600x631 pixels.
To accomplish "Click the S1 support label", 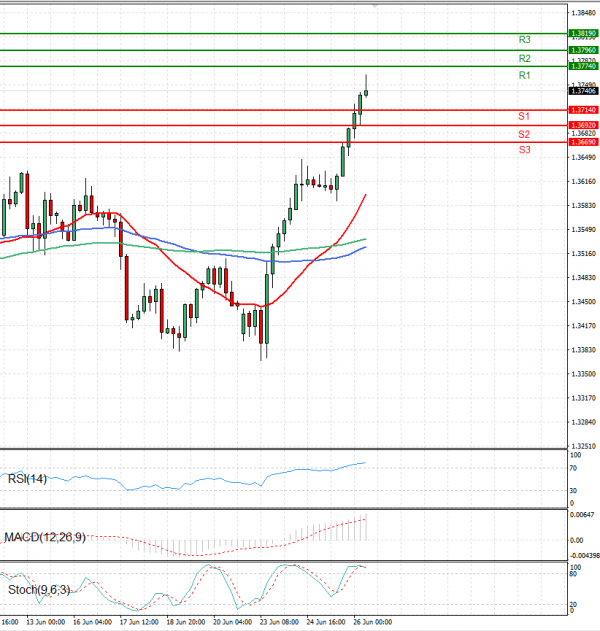I will (x=524, y=116).
